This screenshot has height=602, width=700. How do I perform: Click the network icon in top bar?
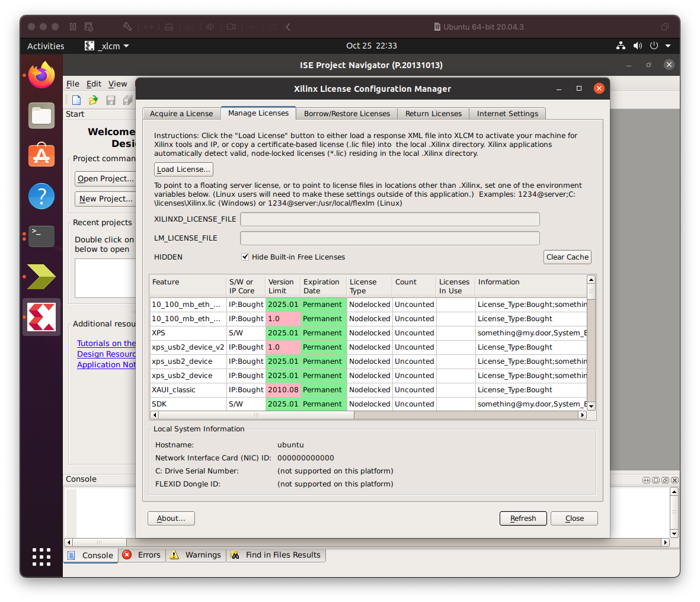[x=621, y=46]
